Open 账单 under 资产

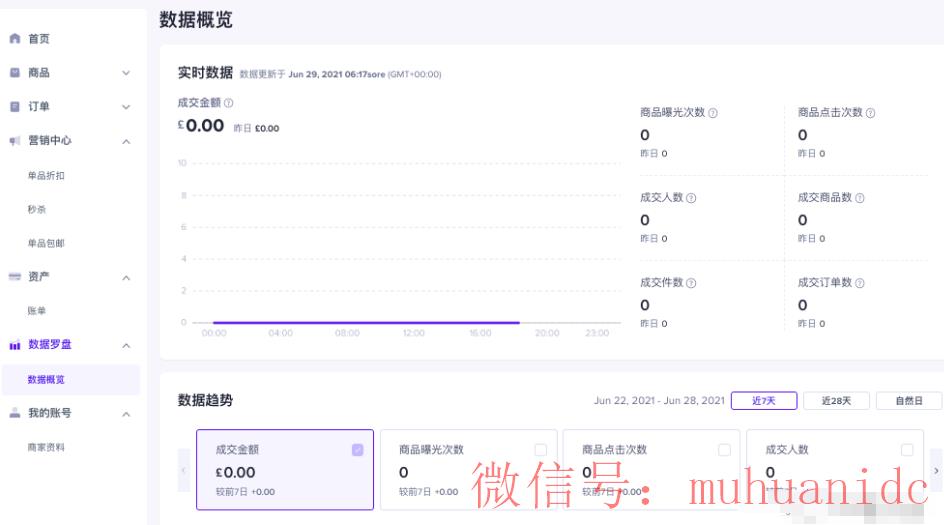click(x=37, y=311)
